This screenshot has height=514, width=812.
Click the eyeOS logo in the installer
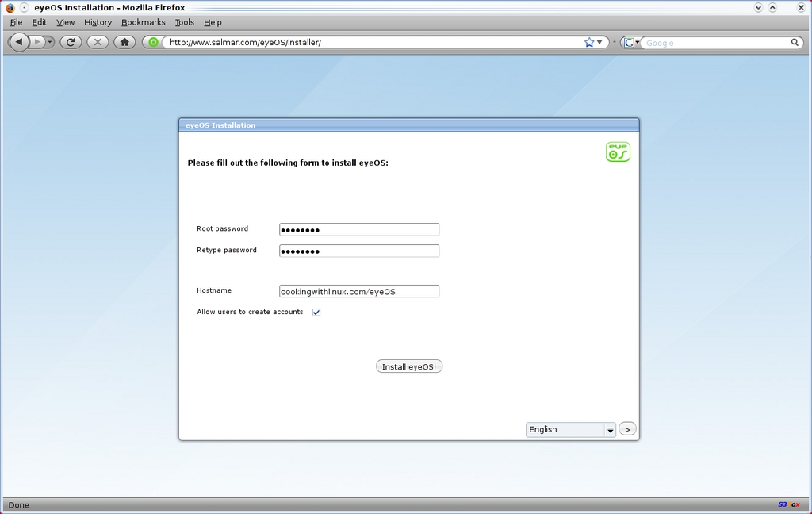(618, 152)
